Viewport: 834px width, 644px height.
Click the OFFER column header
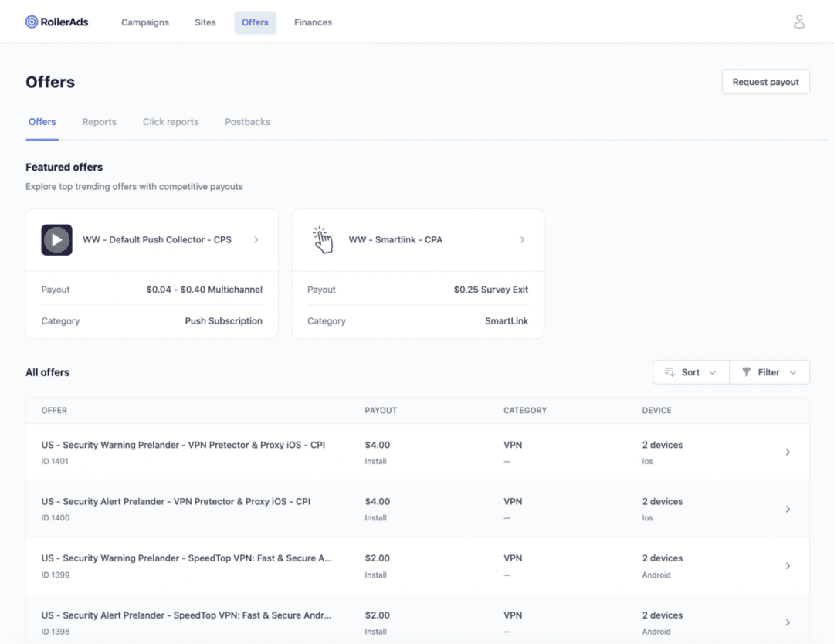[x=54, y=411]
